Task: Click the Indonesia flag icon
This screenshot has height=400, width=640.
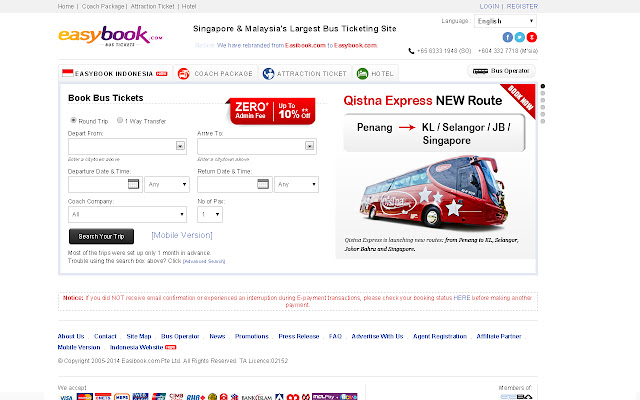Action: (x=67, y=73)
